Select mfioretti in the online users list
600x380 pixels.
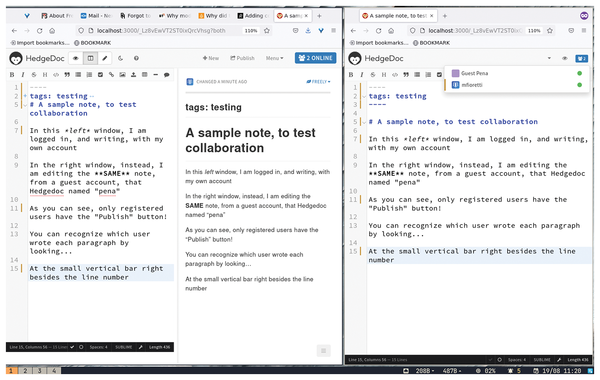click(517, 85)
